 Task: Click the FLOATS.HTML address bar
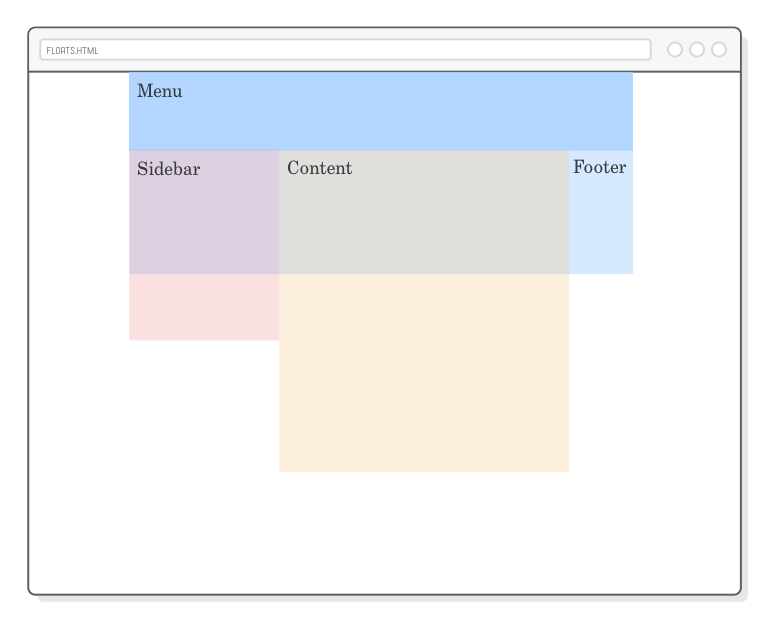[345, 50]
